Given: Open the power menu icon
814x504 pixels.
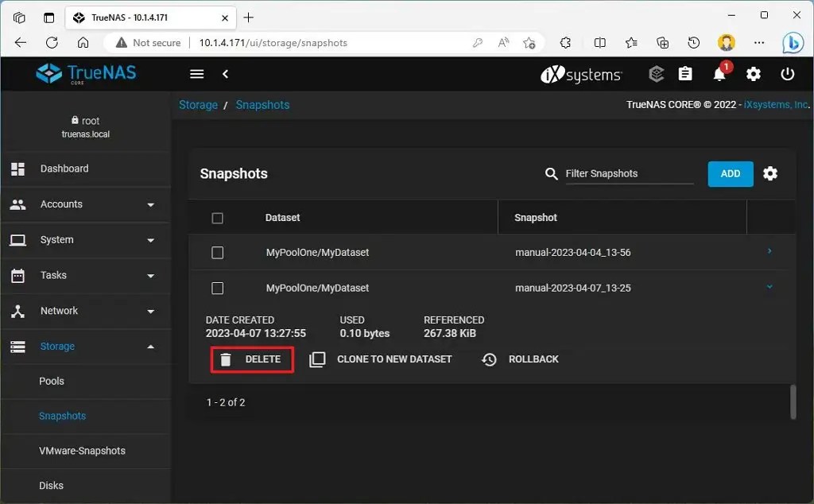Looking at the screenshot, I should 787,74.
